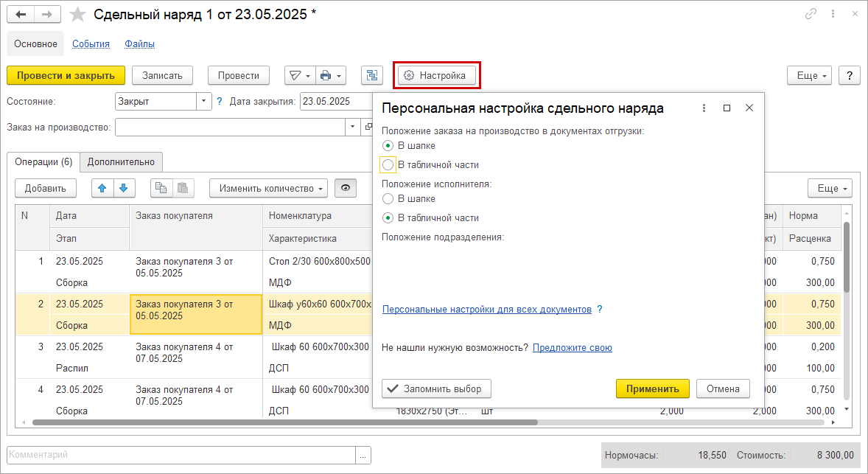Expand the Состояние dropdown
This screenshot has height=474, width=868.
203,102
